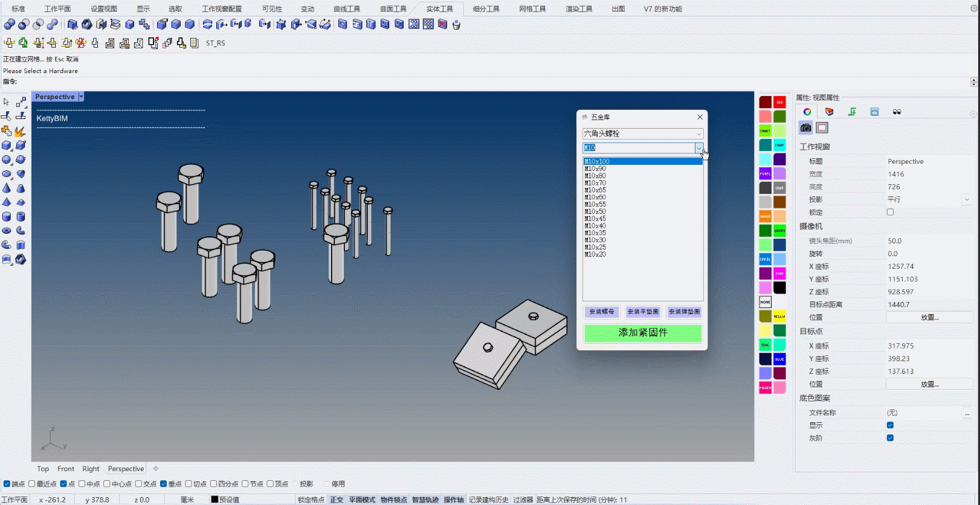980x505 pixels.
Task: Choose M10x20 from the bolt list
Action: pyautogui.click(x=643, y=254)
